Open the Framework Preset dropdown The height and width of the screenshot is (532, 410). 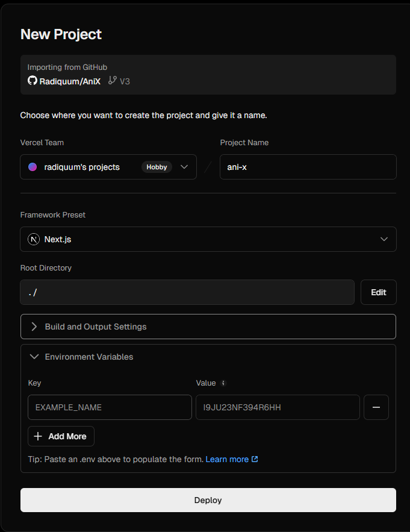pos(208,239)
